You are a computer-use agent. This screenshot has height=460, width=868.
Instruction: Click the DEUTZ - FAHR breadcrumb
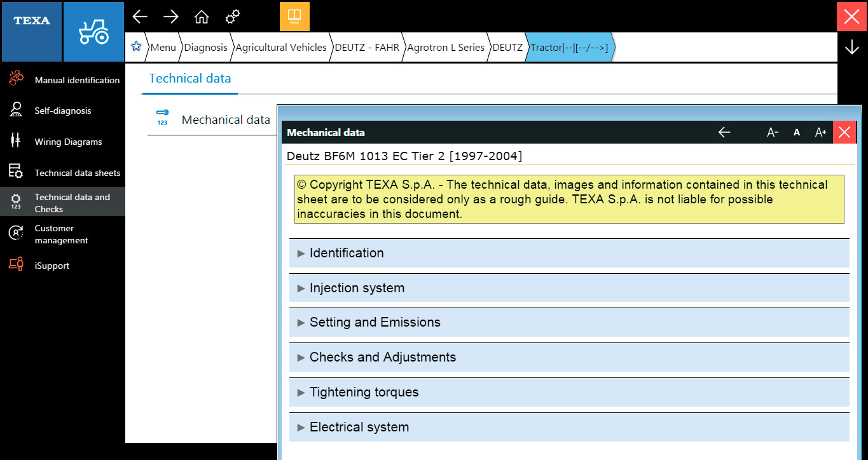[366, 47]
